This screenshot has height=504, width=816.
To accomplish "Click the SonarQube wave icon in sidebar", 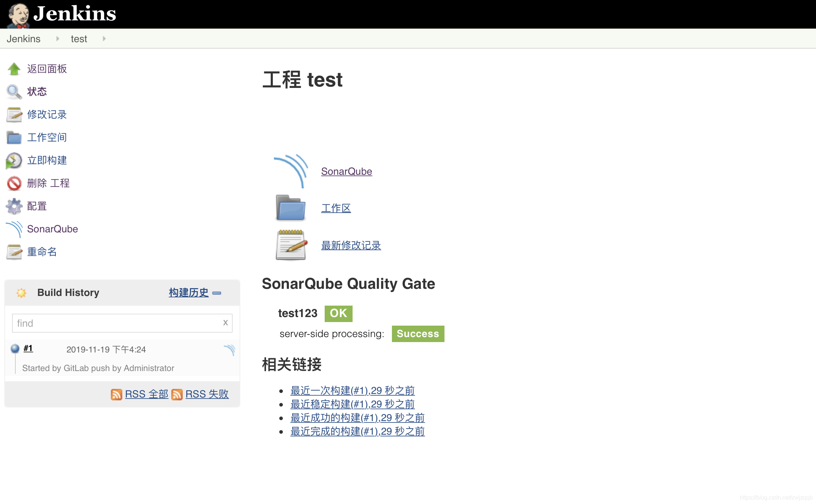I will pos(14,229).
